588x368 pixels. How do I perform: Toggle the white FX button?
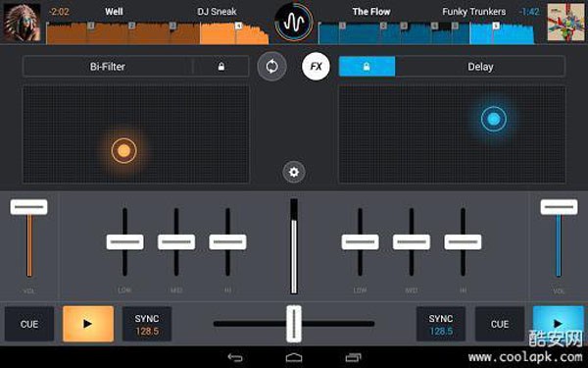316,67
